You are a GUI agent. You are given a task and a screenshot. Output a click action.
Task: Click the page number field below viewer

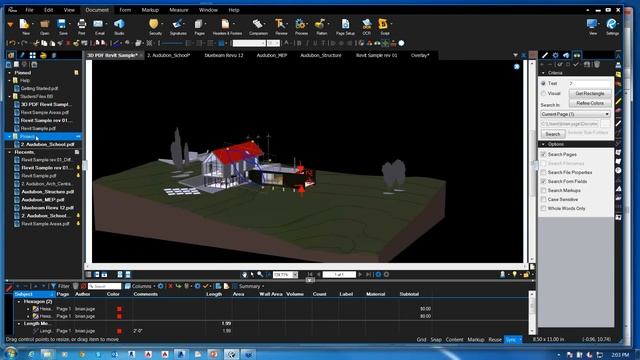[x=339, y=275]
